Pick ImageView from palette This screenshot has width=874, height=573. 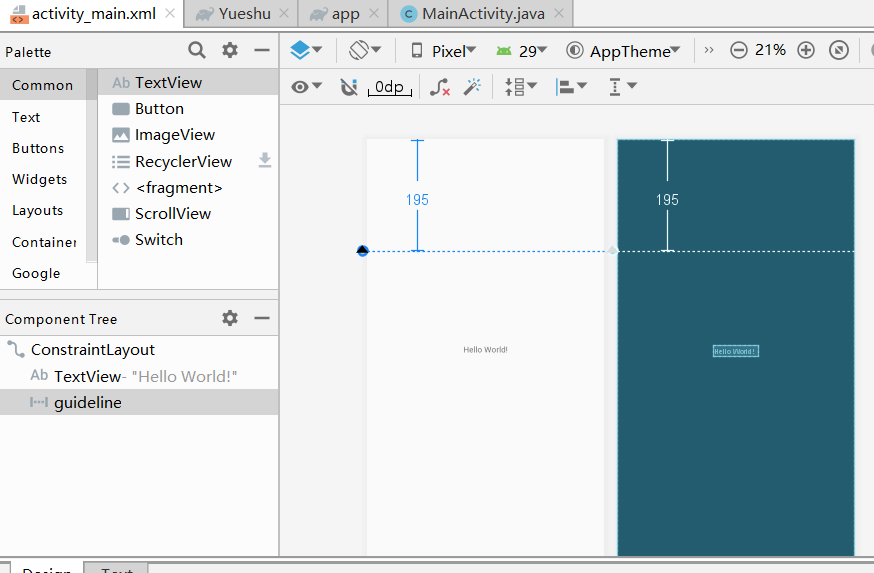pyautogui.click(x=188, y=135)
